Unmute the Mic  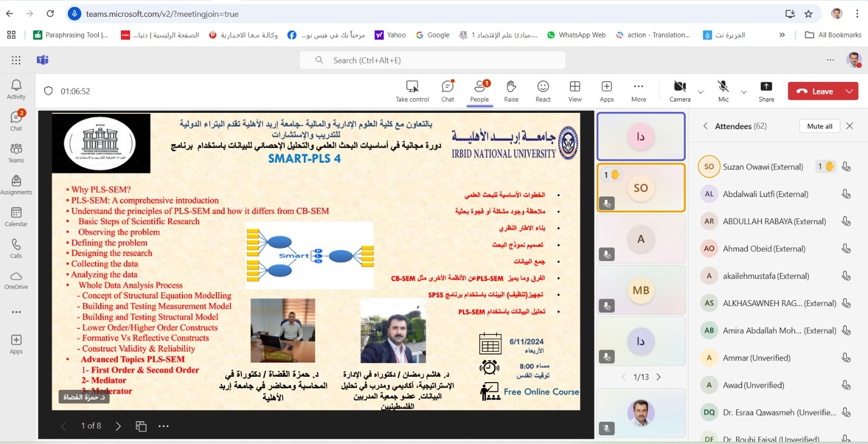pyautogui.click(x=723, y=91)
